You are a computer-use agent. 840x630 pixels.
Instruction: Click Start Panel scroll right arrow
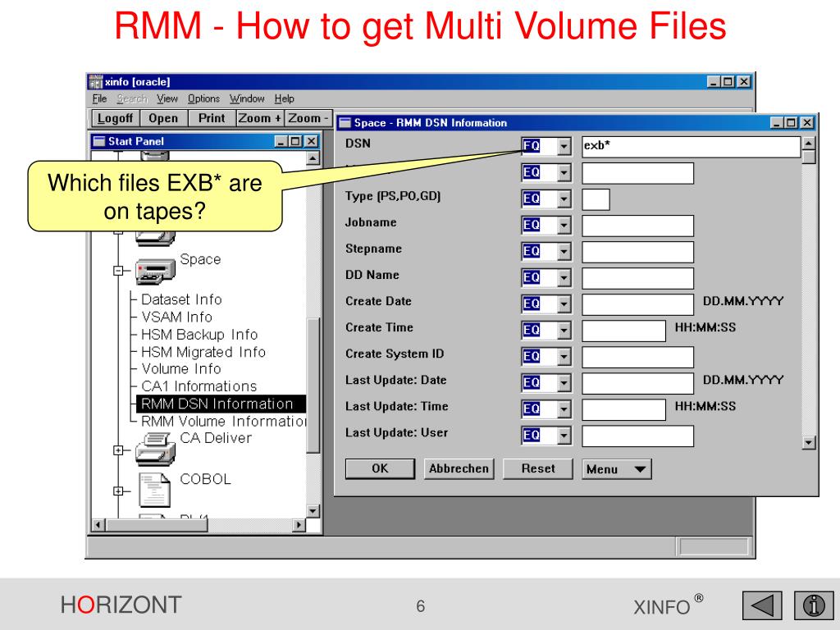299,525
